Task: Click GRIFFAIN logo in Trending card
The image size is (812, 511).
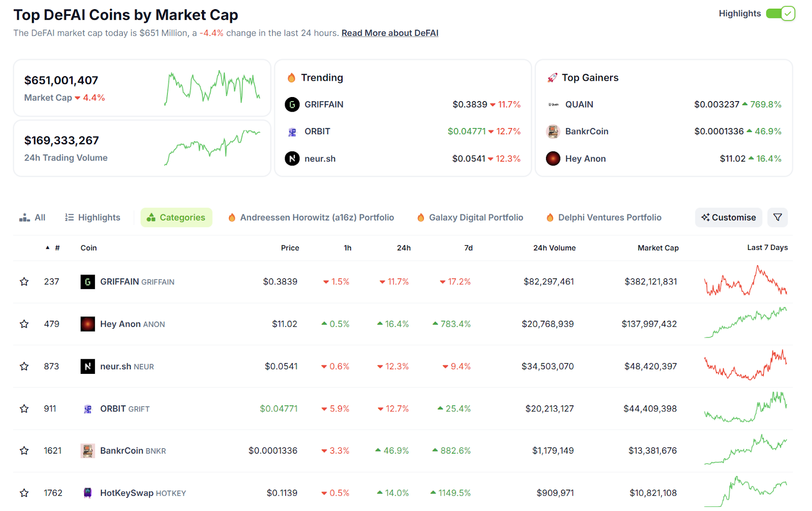Action: pos(292,105)
